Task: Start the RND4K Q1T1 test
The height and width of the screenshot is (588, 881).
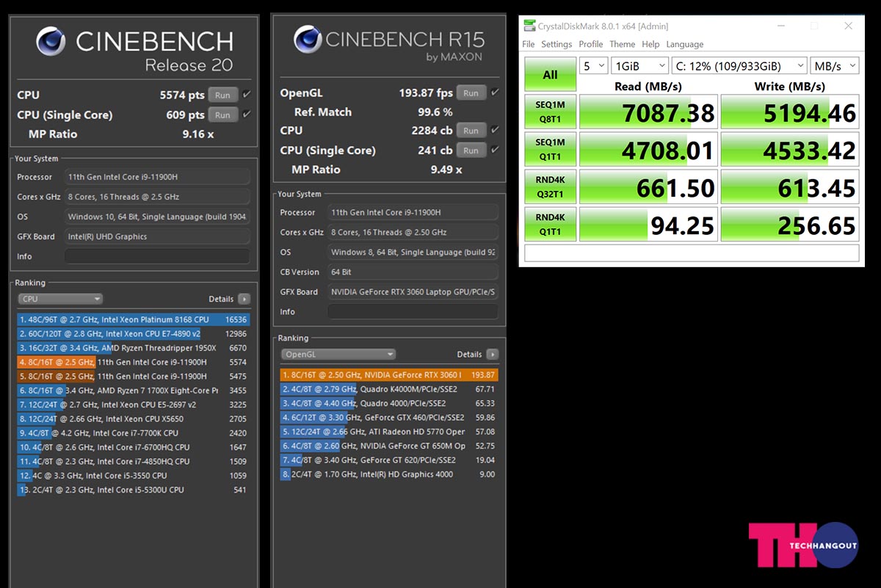Action: pyautogui.click(x=550, y=225)
